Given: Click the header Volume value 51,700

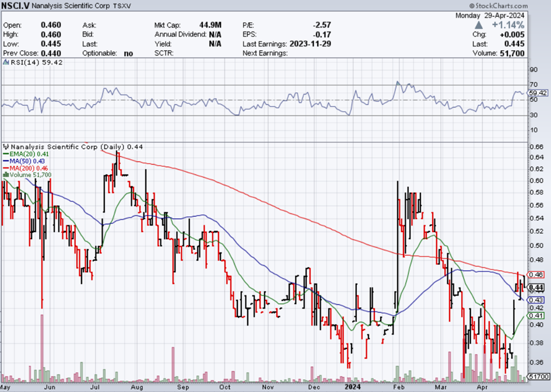Looking at the screenshot, I should click(512, 54).
